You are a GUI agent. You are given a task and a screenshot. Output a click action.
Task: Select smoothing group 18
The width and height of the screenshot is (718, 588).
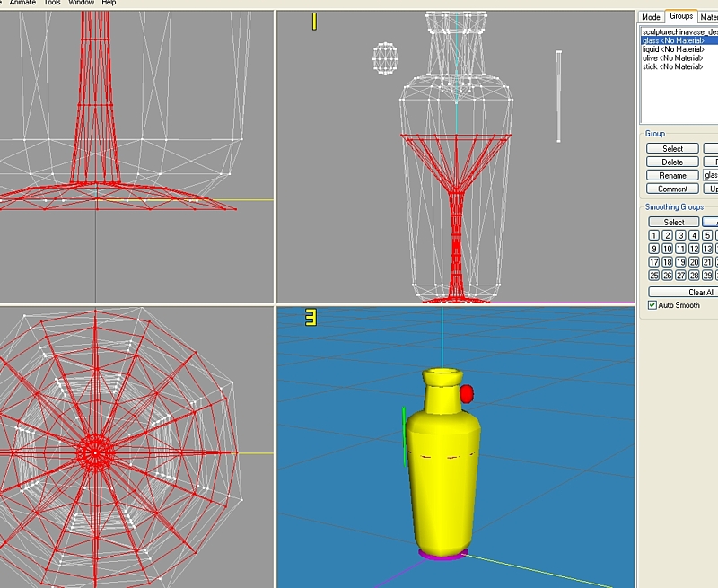point(667,262)
